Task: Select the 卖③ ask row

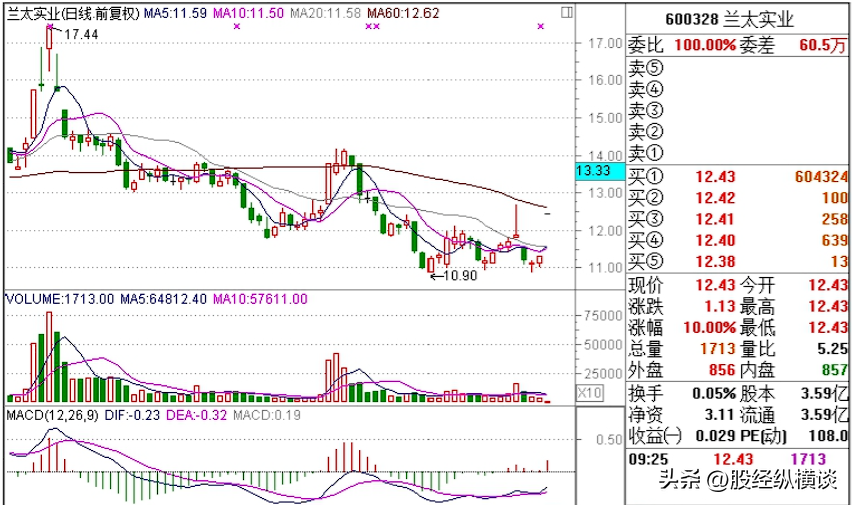Action: point(737,110)
